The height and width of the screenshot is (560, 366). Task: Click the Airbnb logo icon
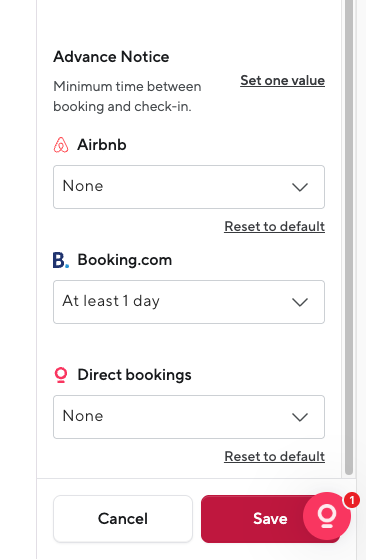(x=61, y=145)
